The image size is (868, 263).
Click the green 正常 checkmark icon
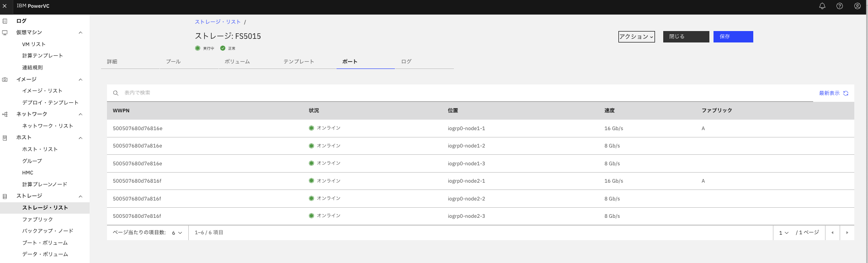click(223, 48)
